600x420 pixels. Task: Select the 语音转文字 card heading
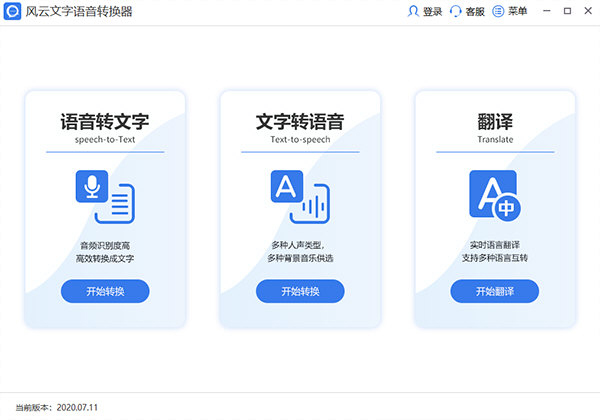coord(105,122)
